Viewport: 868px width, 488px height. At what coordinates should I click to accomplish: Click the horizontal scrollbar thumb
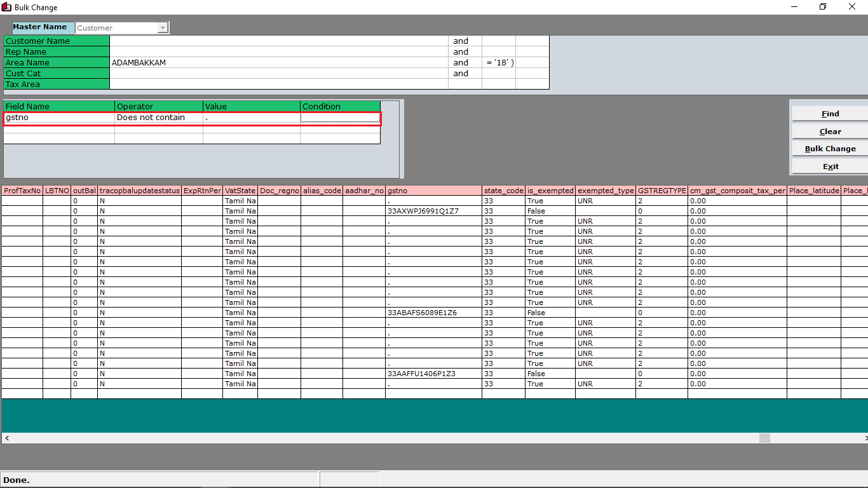click(x=764, y=438)
